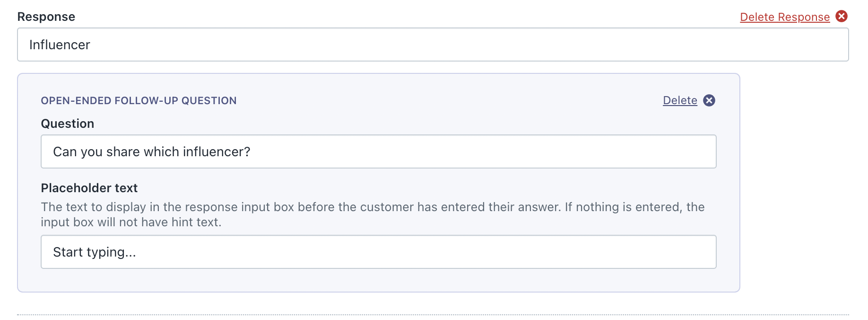Click the Placeholder text label
Viewport: 868px width, 320px height.
(x=89, y=188)
